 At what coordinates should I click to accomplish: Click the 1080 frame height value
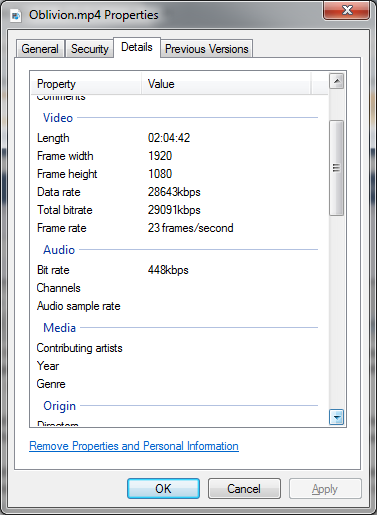point(160,174)
